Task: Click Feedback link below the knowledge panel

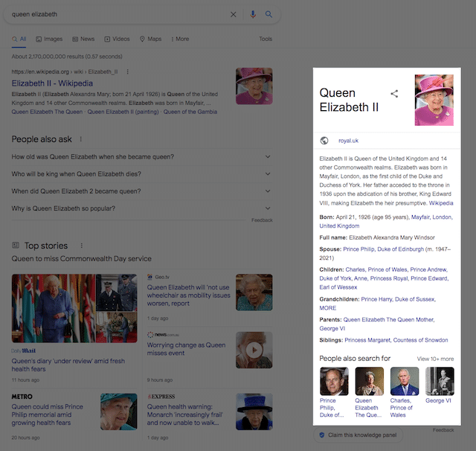Action: click(443, 430)
